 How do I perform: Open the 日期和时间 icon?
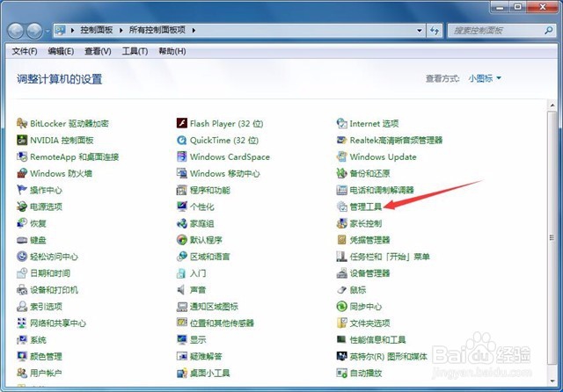22,273
